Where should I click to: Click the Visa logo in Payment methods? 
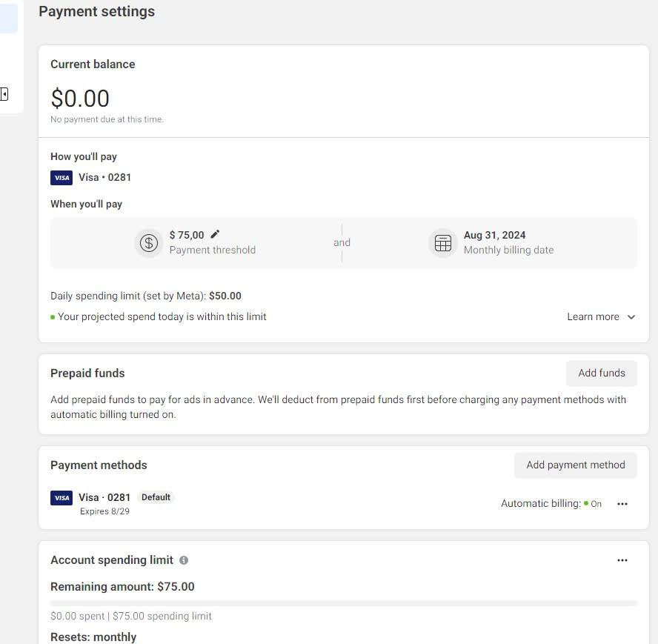pyautogui.click(x=62, y=498)
